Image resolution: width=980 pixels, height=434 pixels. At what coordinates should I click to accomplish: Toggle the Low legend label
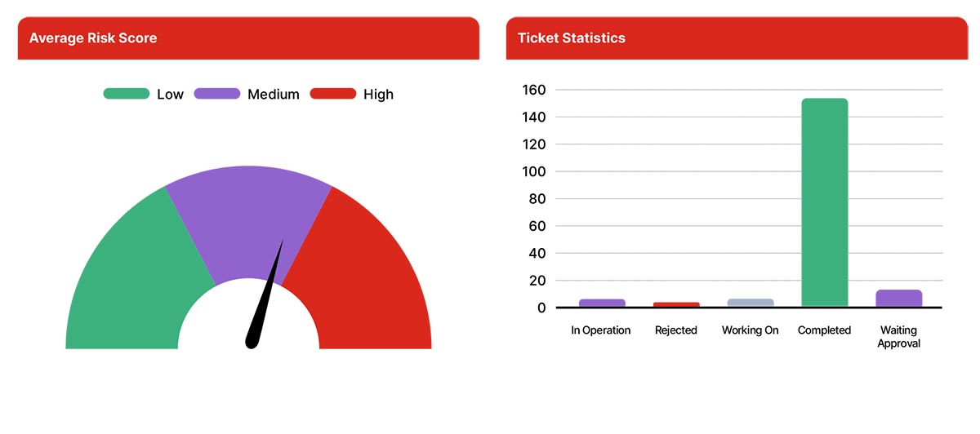pyautogui.click(x=170, y=95)
